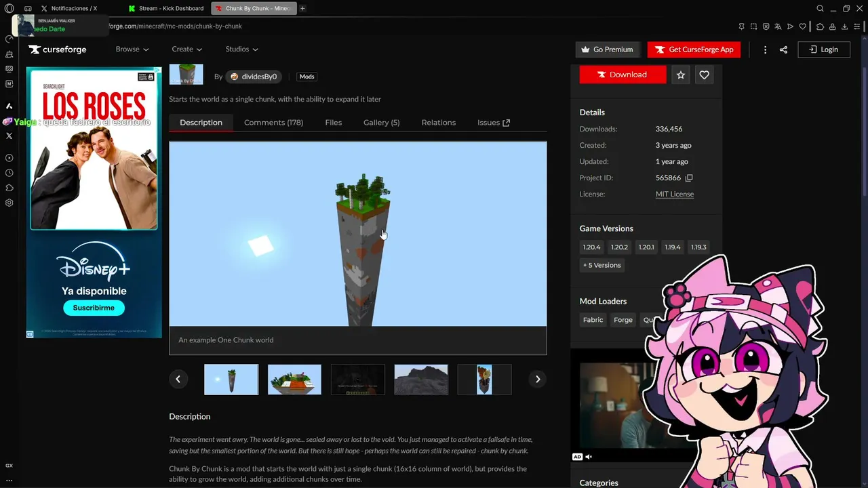Open the Files tab

point(333,123)
